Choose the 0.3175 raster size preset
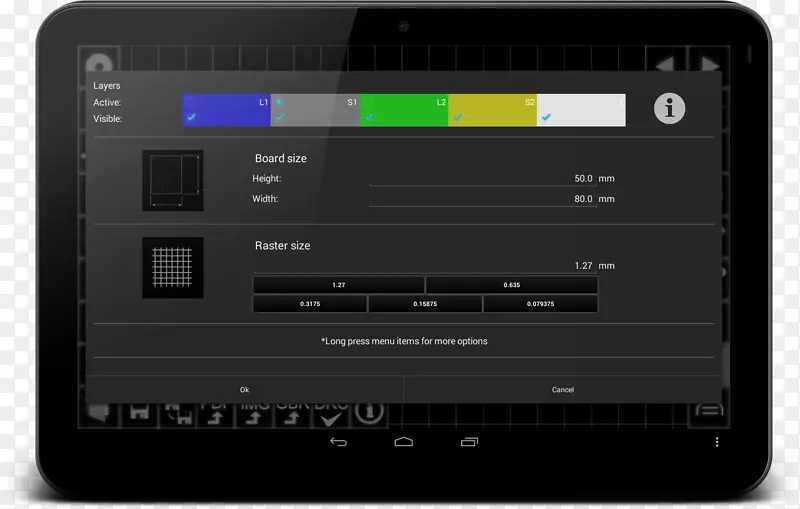The image size is (800, 509). (x=310, y=303)
